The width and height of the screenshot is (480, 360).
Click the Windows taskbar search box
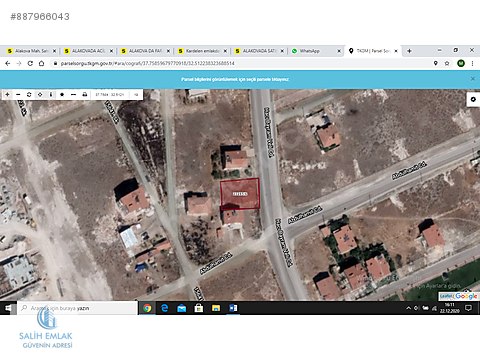pos(77,308)
